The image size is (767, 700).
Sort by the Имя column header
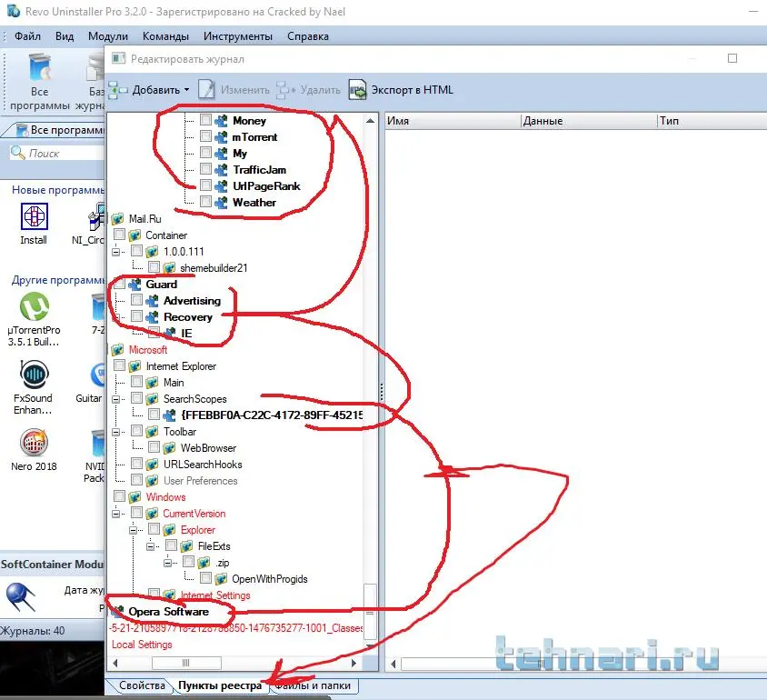pos(453,121)
